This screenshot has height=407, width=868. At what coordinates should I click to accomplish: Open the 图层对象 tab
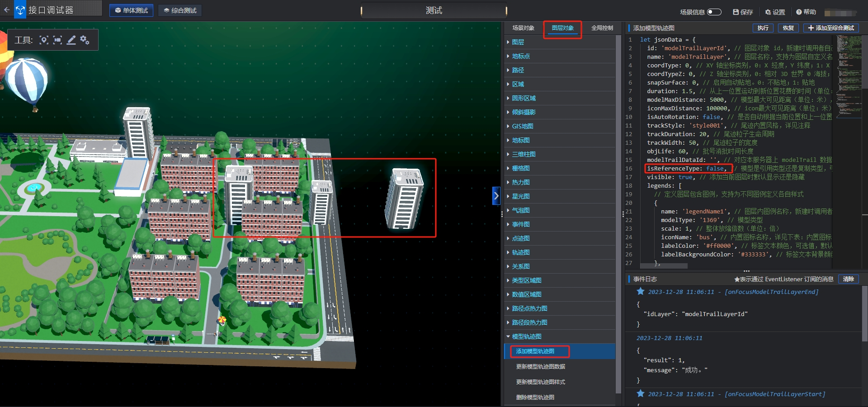[562, 28]
